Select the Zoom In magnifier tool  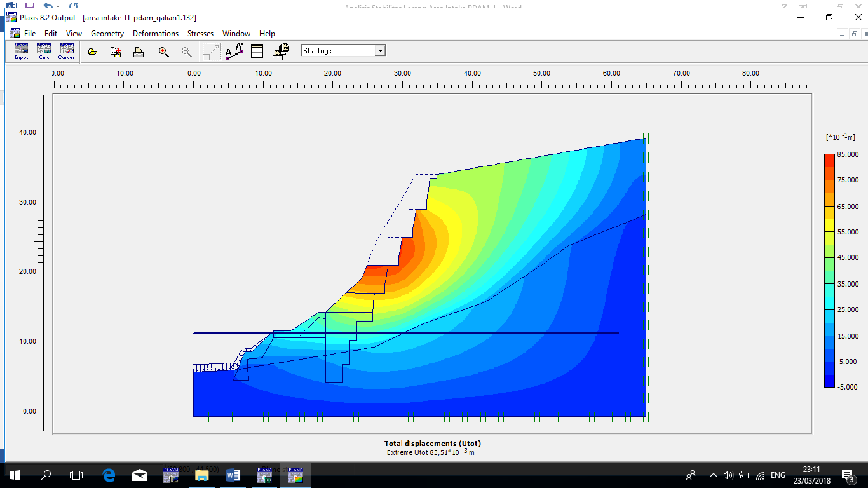click(x=163, y=51)
